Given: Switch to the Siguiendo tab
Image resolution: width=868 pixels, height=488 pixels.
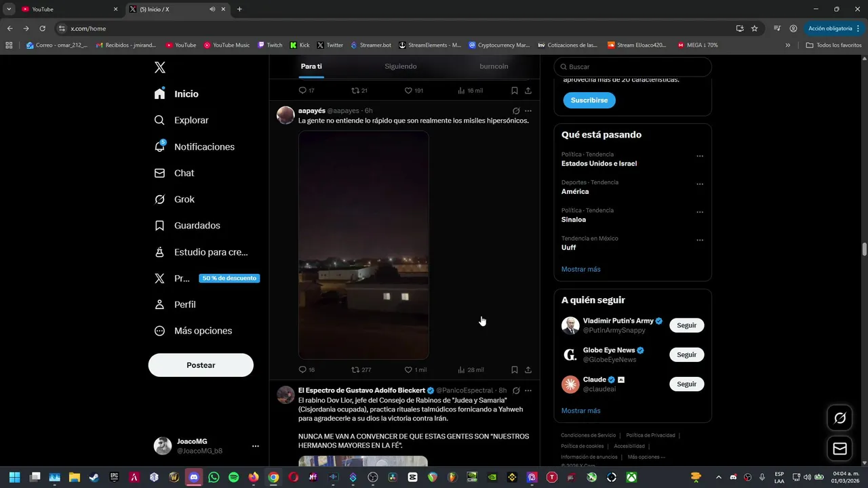Looking at the screenshot, I should [x=401, y=66].
